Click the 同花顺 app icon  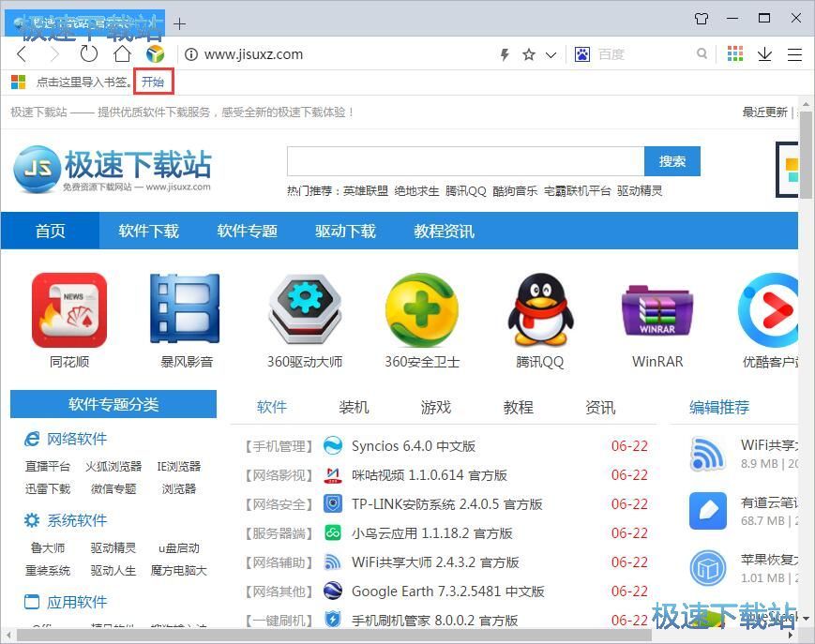69,310
